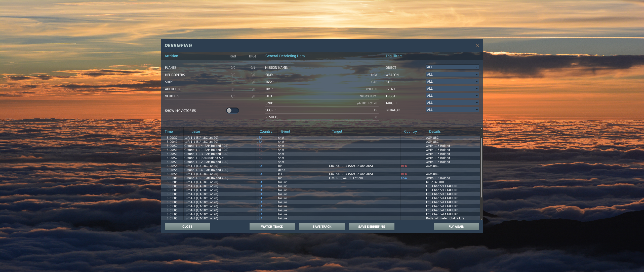
Task: Expand the TRGSIDE filter dropdown
Action: [x=452, y=96]
